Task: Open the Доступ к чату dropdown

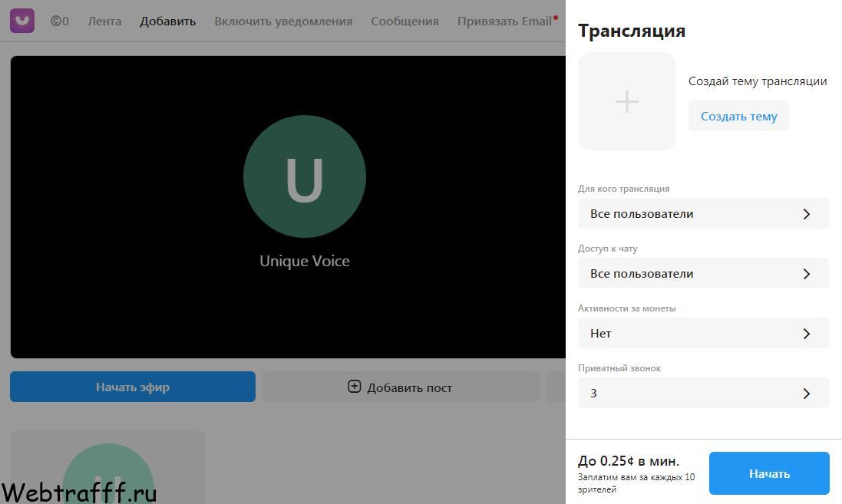Action: click(x=703, y=274)
